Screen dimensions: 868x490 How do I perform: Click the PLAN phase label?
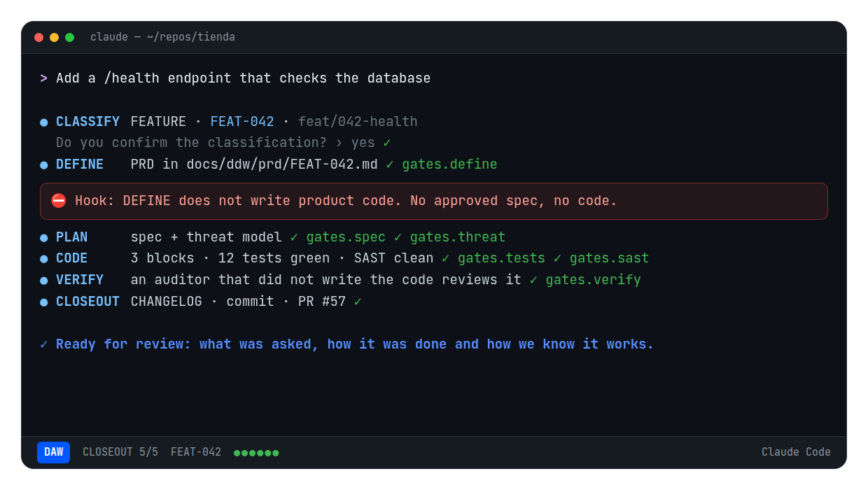(x=71, y=237)
